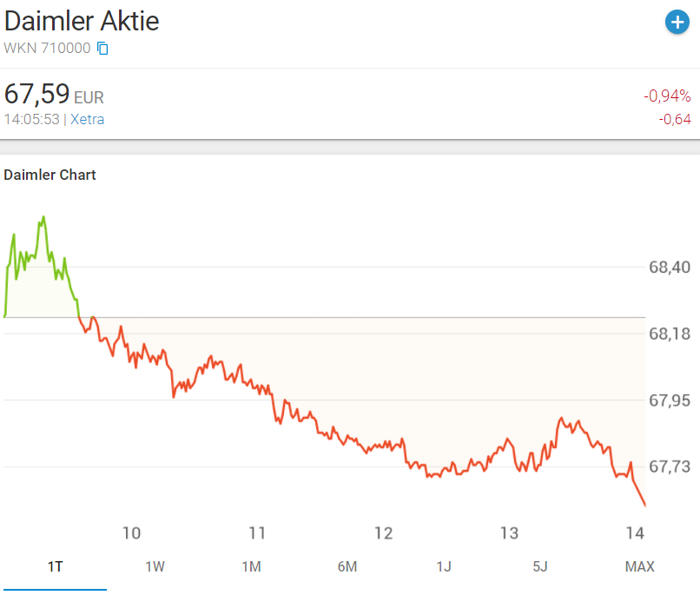
Task: Click the Daimler Aktie title heading
Action: tap(82, 21)
